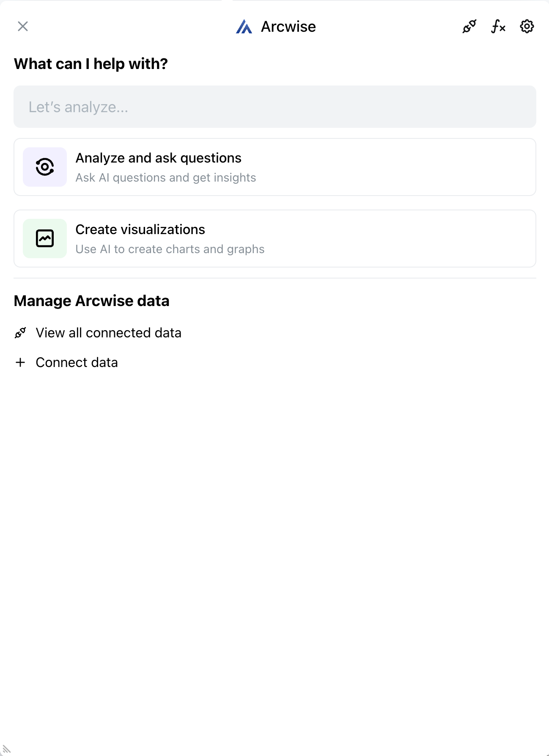The image size is (549, 756).
Task: Open the "View all connected data" link
Action: (x=108, y=333)
